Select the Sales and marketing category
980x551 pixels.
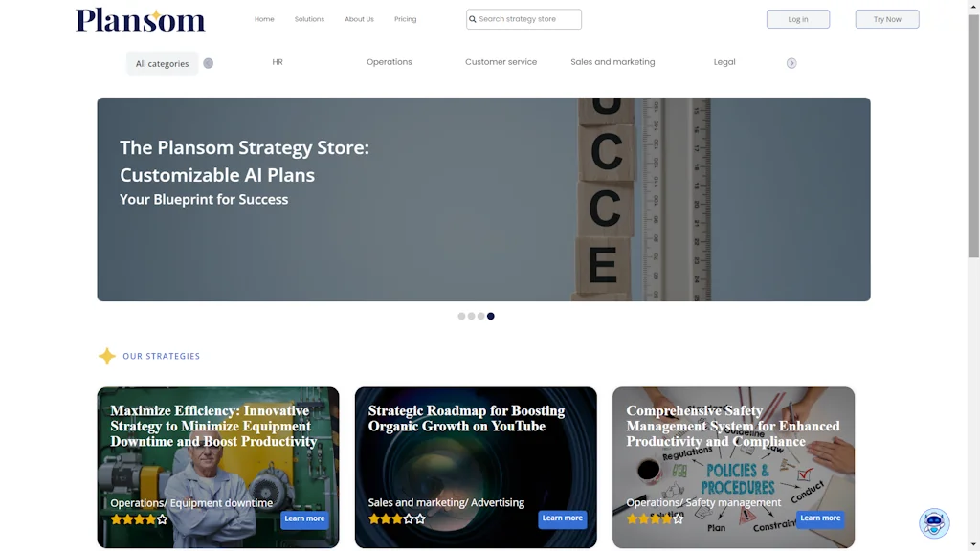click(612, 62)
